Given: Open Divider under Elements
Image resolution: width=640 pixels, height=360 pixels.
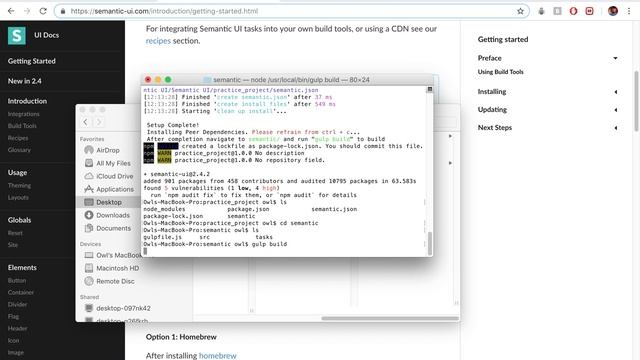Looking at the screenshot, I should coord(17,304).
